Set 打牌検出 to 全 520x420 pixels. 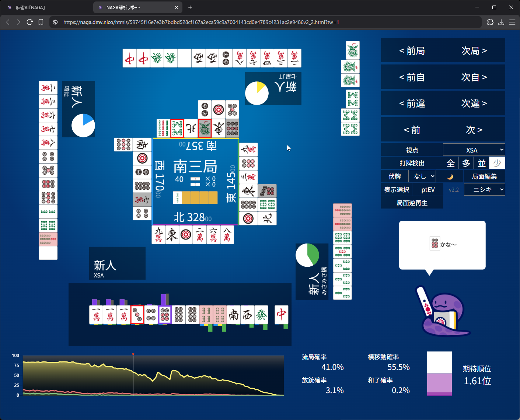(x=450, y=163)
